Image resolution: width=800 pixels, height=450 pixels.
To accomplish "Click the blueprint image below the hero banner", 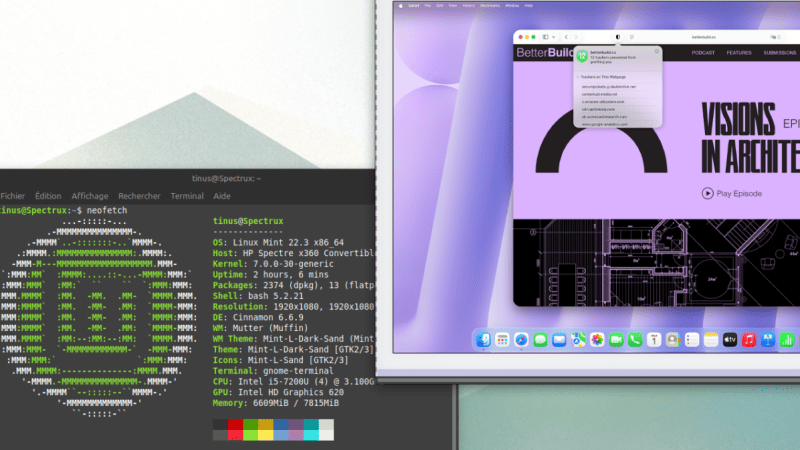I will click(x=656, y=262).
